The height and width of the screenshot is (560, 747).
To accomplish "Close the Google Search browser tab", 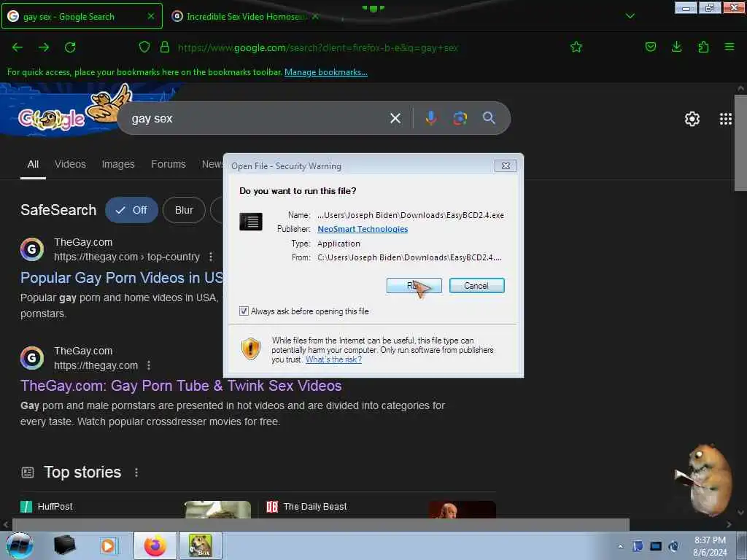I will pos(150,16).
